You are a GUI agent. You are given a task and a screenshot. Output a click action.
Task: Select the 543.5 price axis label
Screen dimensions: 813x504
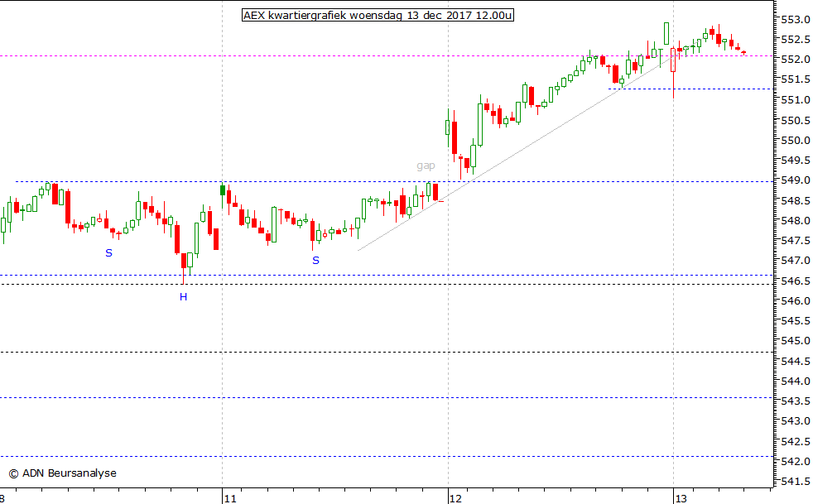pos(796,401)
